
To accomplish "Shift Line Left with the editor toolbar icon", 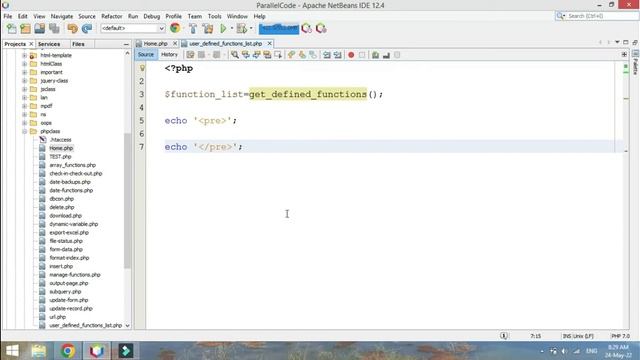I will [x=327, y=55].
